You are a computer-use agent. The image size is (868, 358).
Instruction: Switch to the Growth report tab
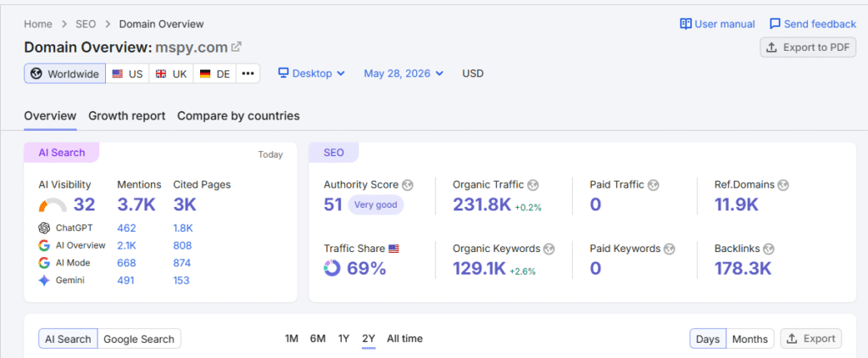(127, 116)
